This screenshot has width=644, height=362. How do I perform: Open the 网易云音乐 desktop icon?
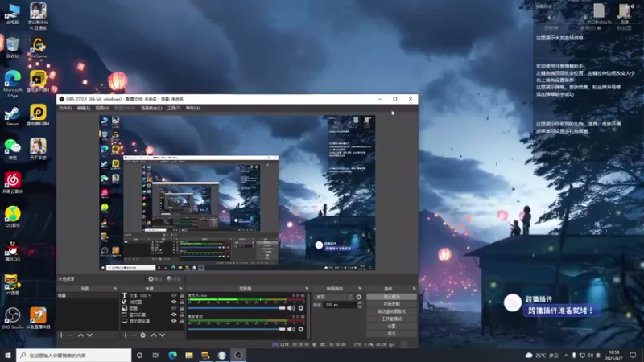coord(12,183)
